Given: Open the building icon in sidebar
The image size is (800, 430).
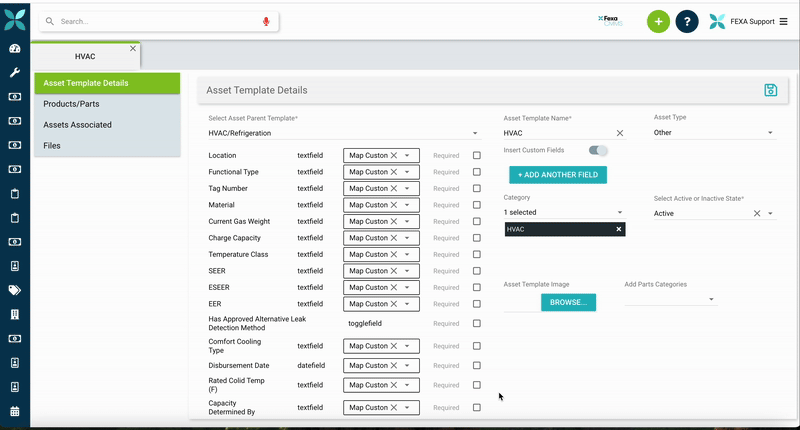Looking at the screenshot, I should pos(15,314).
